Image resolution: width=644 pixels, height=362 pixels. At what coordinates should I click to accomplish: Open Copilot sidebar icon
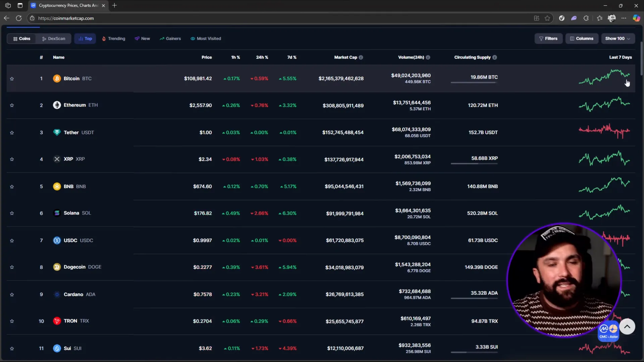click(636, 18)
